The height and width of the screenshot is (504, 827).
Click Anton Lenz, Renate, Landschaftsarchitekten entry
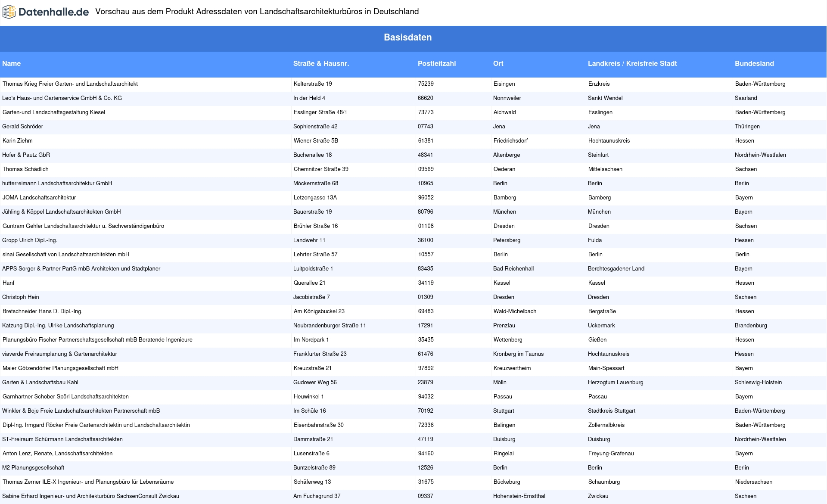(58, 454)
